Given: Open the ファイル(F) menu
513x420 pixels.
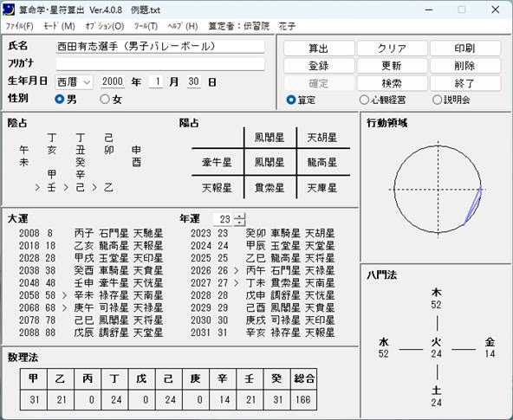Looking at the screenshot, I should pyautogui.click(x=20, y=26).
